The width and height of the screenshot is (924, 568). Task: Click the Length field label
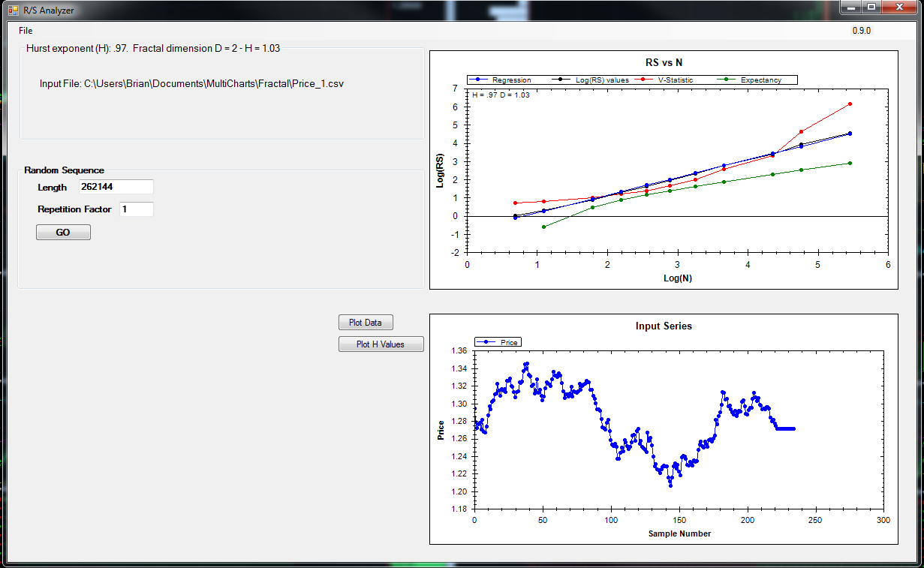(x=53, y=188)
